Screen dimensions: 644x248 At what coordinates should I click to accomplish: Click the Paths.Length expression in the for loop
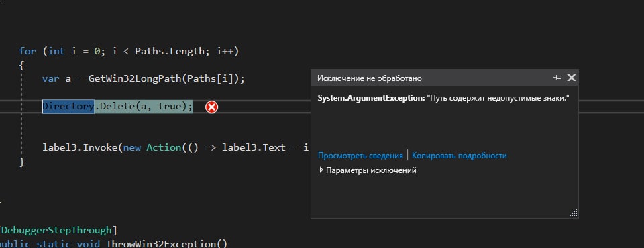(172, 52)
